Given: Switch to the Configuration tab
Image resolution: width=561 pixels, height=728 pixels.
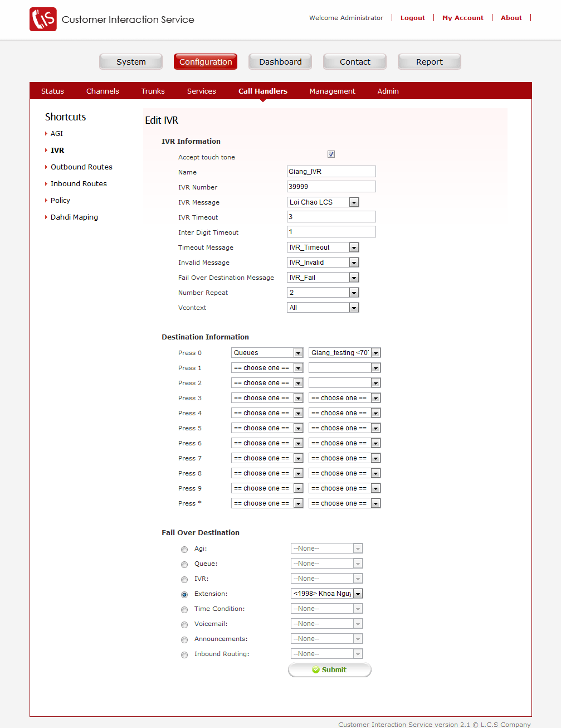Looking at the screenshot, I should click(x=206, y=62).
